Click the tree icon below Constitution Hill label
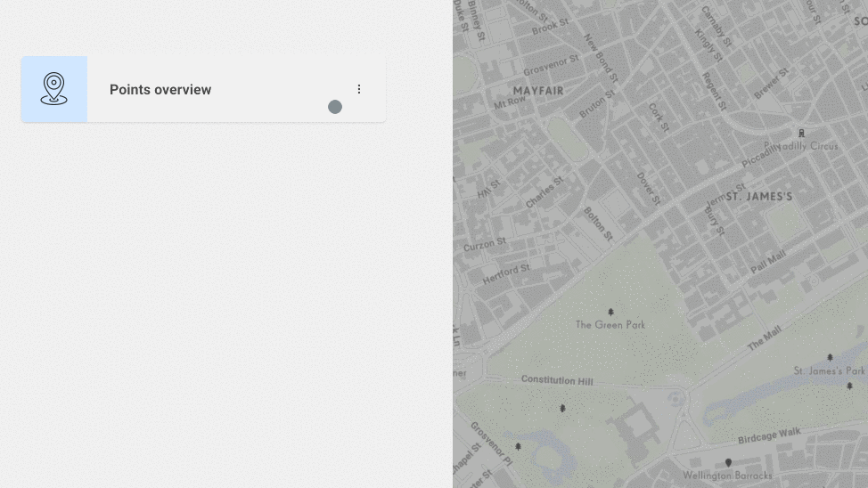Image resolution: width=868 pixels, height=488 pixels. [562, 409]
